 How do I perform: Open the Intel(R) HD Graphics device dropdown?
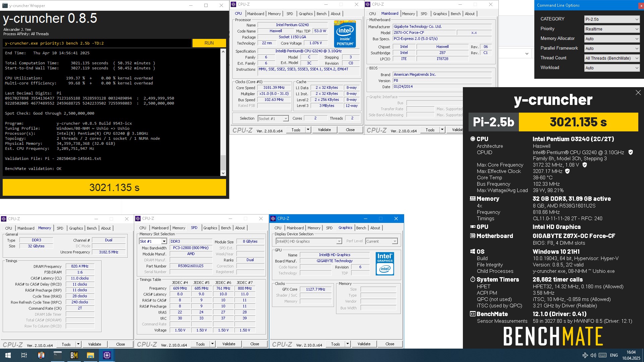[x=309, y=241]
